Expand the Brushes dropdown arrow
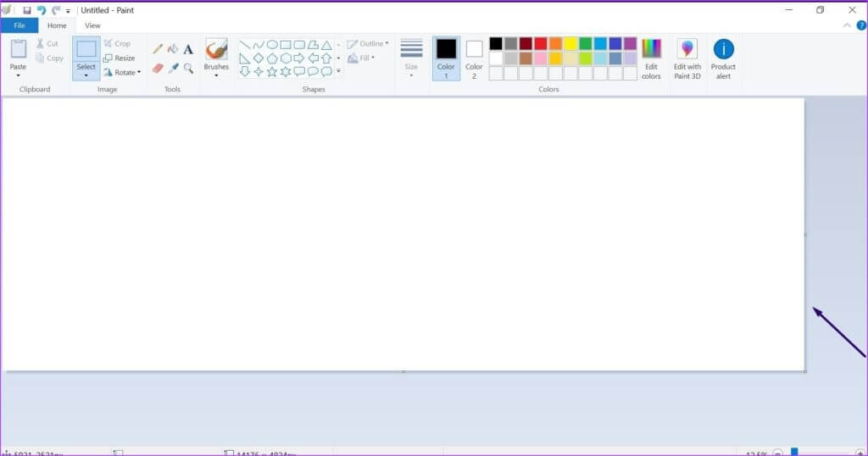Image resolution: width=868 pixels, height=456 pixels. pos(216,75)
